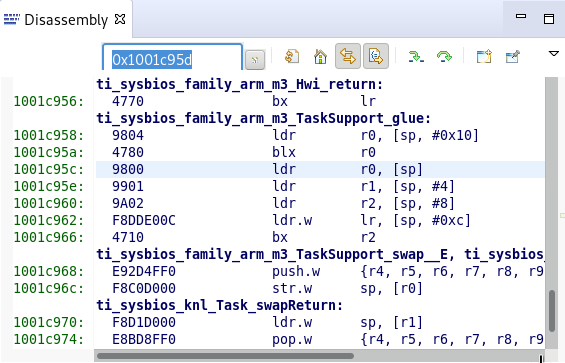Close the Disassembly view tab
Screen dimensions: 565x363
[x=120, y=19]
